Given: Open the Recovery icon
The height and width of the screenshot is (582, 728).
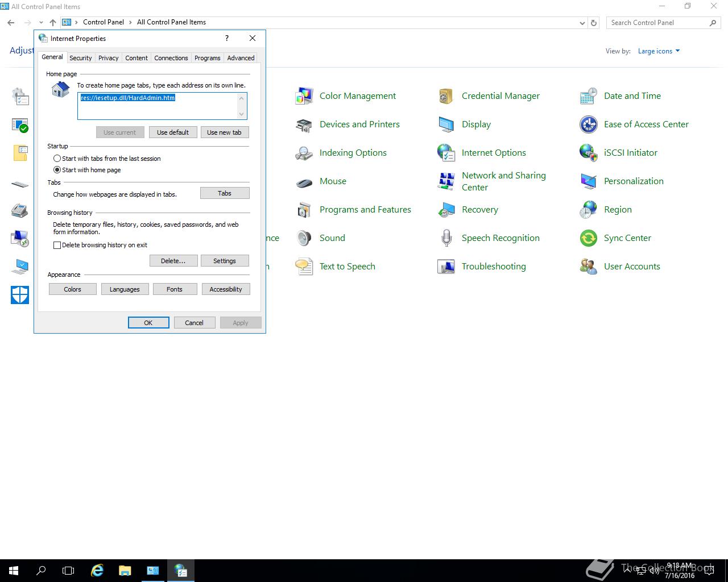Looking at the screenshot, I should pos(446,210).
